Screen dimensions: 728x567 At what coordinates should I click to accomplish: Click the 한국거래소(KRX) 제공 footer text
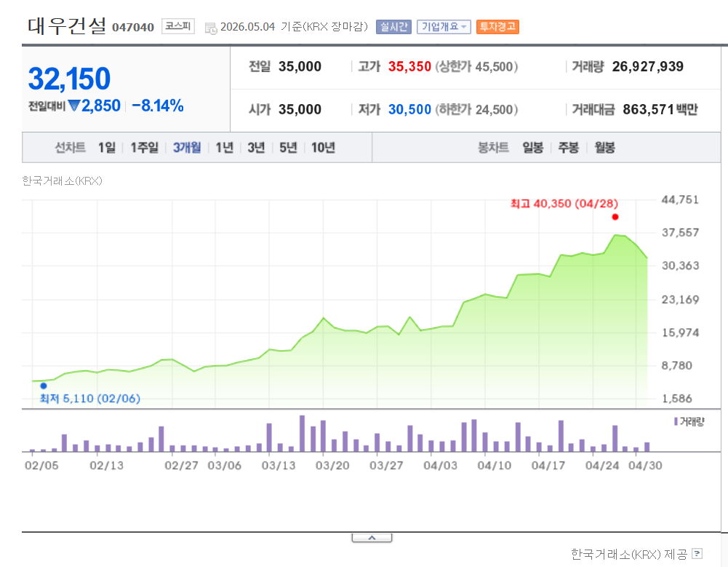(629, 554)
